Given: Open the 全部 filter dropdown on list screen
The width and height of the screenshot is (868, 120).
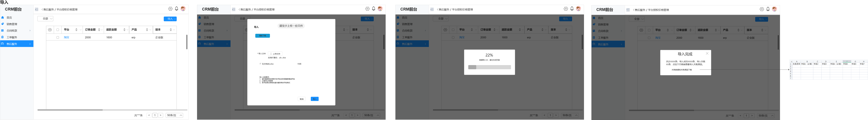Looking at the screenshot, I should tap(45, 19).
